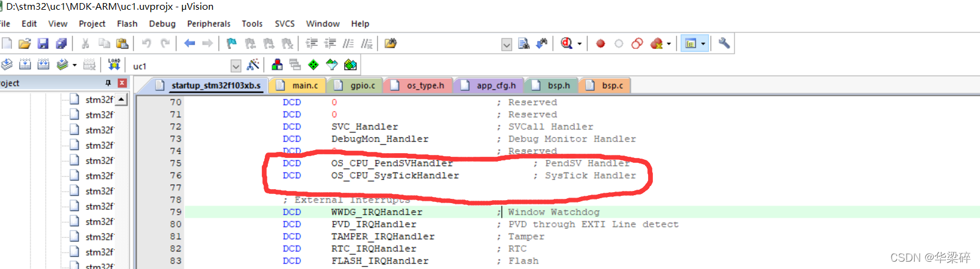Open the find text combo box dropdown
Viewport: 980px width, 269px height.
(x=506, y=44)
